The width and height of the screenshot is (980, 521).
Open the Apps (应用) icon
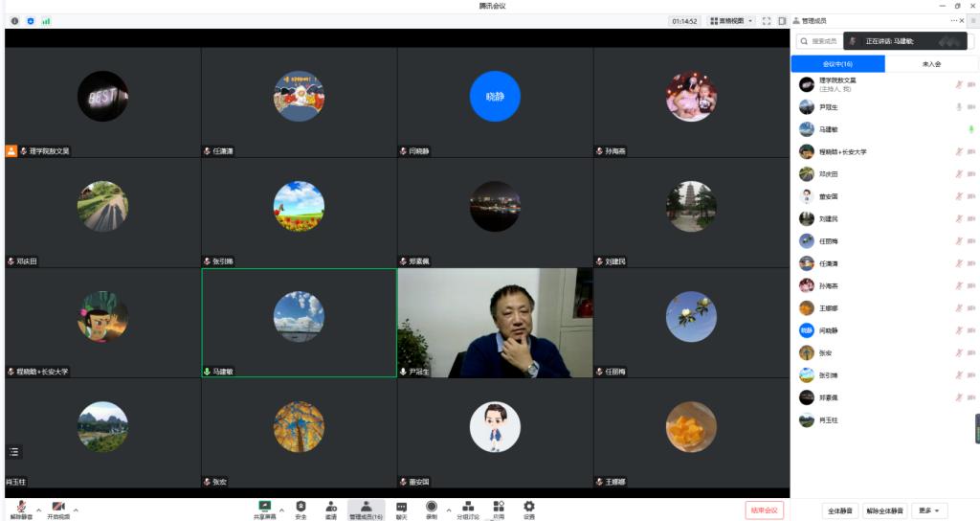pyautogui.click(x=499, y=507)
